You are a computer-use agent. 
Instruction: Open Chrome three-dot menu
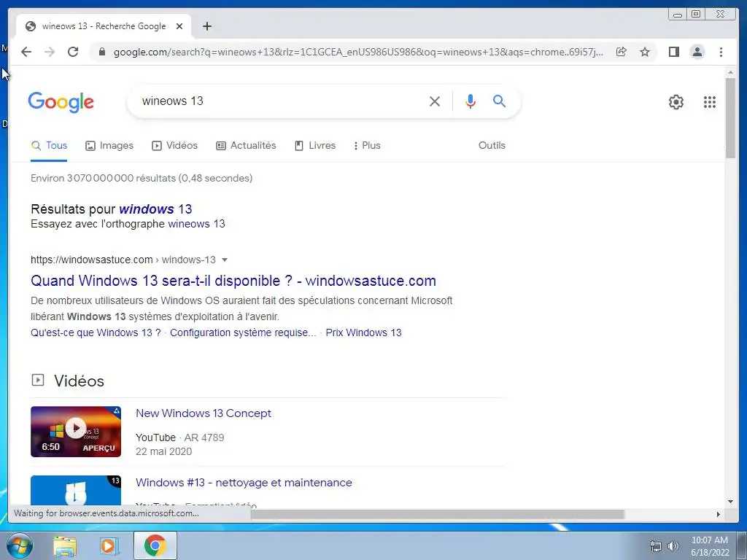coord(721,52)
